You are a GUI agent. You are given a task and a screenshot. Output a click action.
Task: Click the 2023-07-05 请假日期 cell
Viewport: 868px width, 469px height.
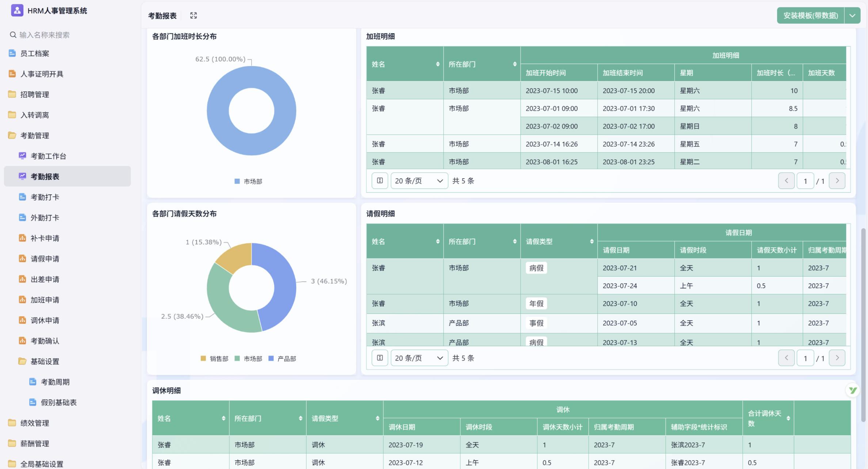tap(636, 323)
